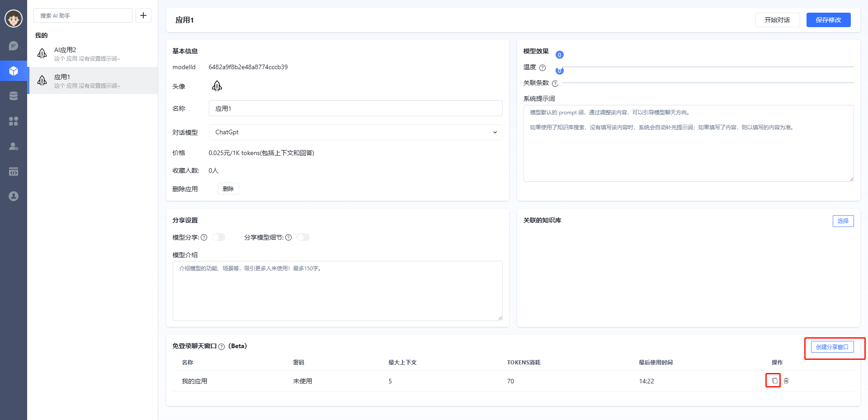Click the 保存修改 button
868x420 pixels.
click(828, 20)
